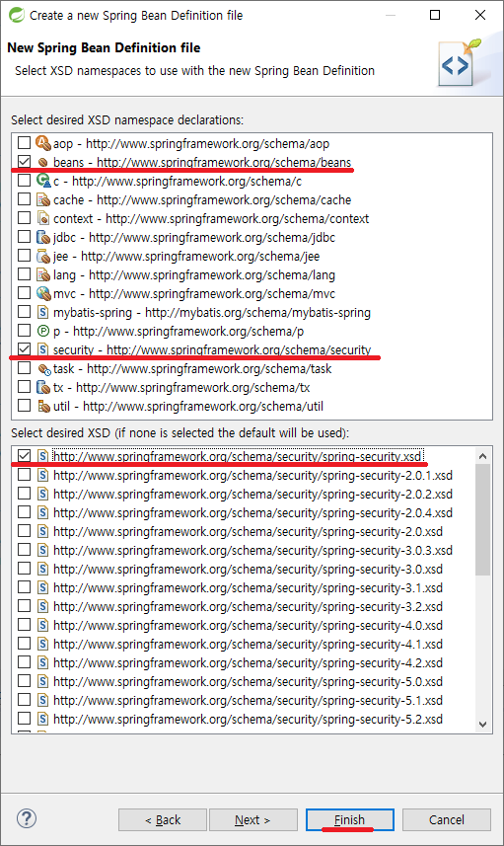Screen dimensions: 504x846
Task: Click the spring-security-5.2.xsd file icon
Action: point(43,720)
